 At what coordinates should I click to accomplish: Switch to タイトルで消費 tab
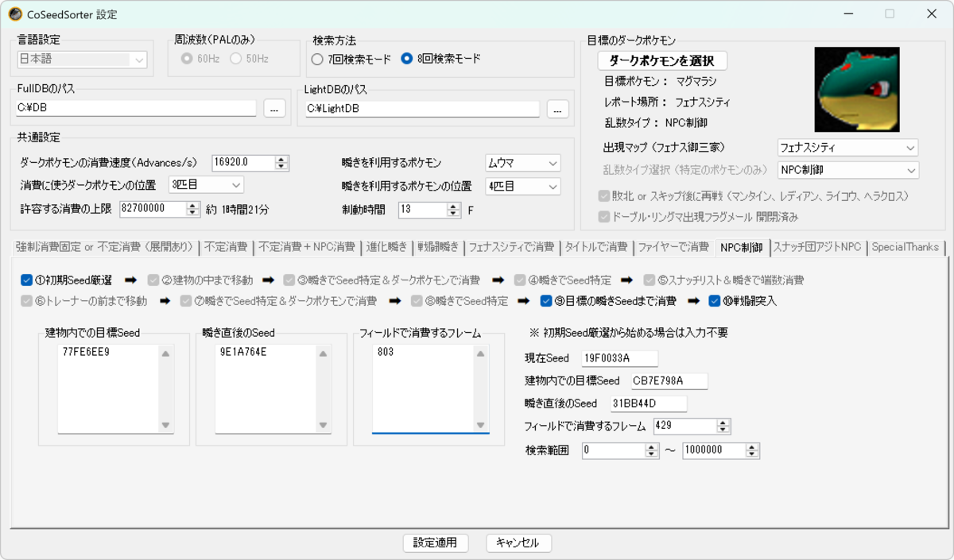[x=596, y=247]
